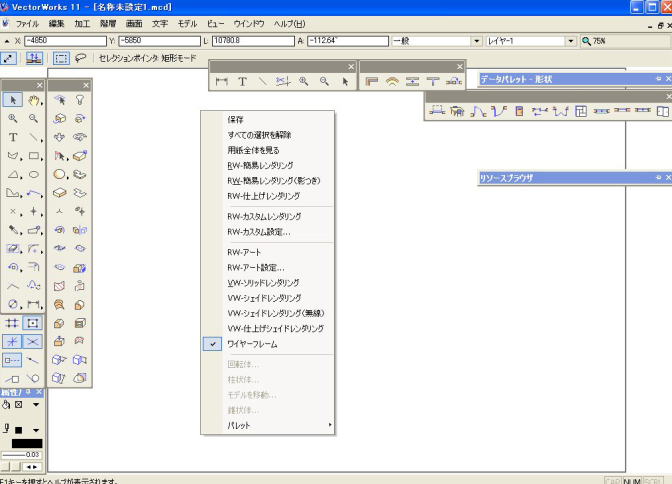Toggle the asterisk angle constraint button

(x=12, y=341)
